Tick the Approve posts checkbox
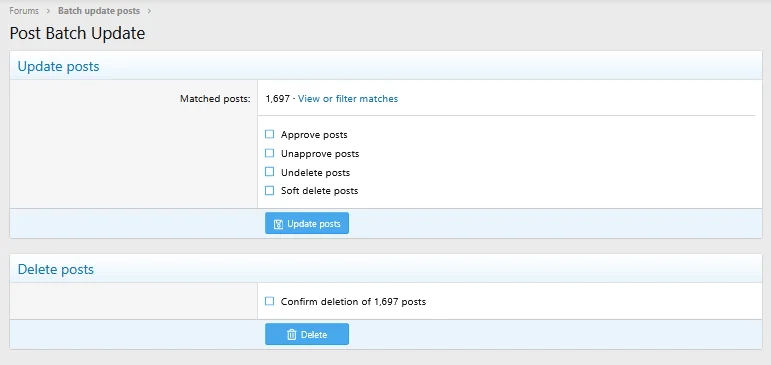 coord(269,134)
